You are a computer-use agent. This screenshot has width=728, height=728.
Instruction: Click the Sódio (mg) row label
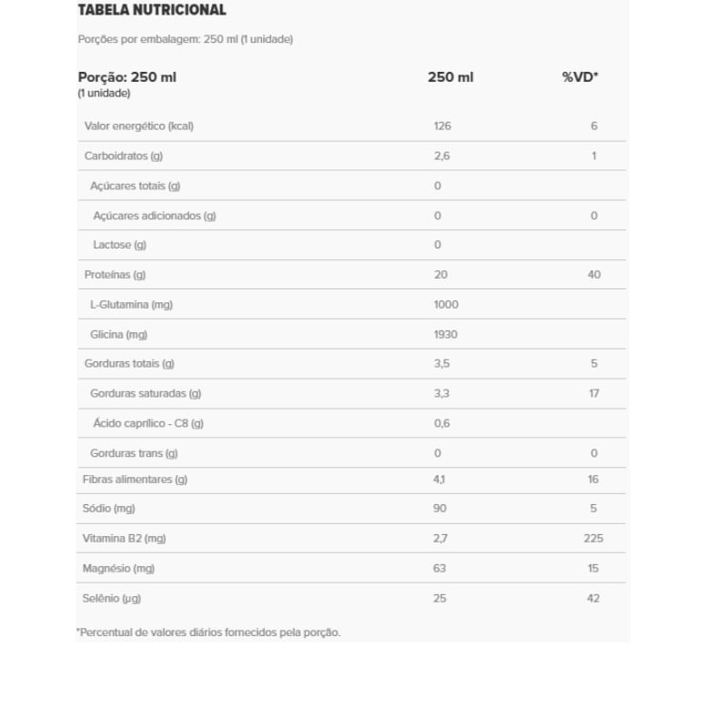pos(109,509)
